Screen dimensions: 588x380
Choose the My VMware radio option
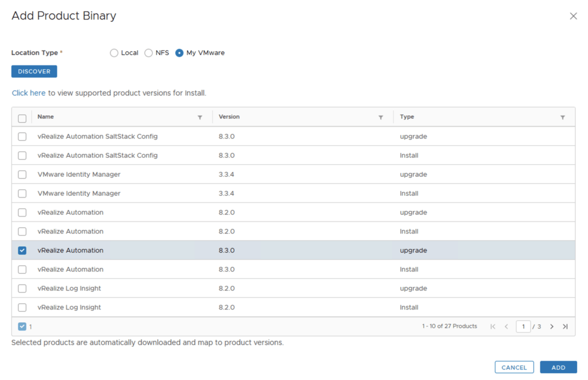click(x=180, y=53)
